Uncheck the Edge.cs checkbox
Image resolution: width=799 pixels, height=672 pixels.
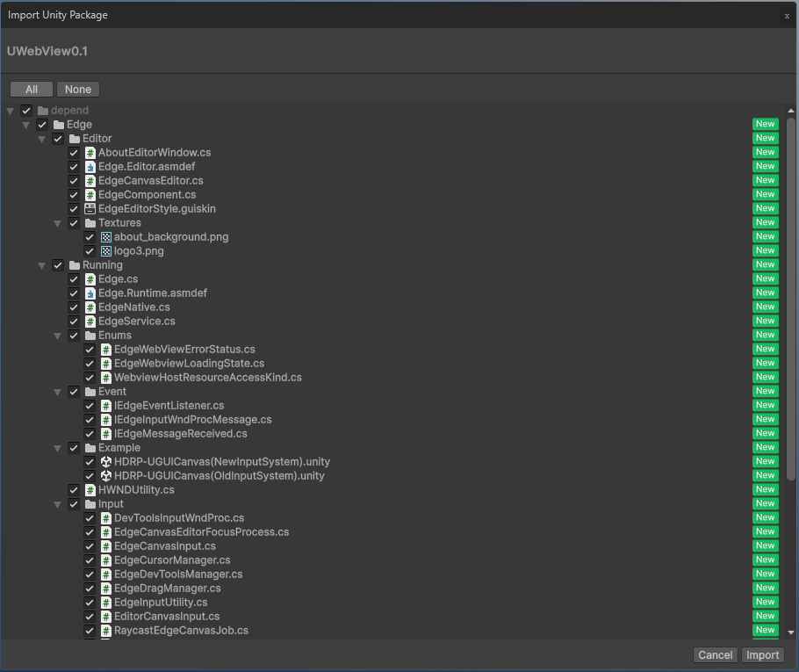click(x=74, y=278)
